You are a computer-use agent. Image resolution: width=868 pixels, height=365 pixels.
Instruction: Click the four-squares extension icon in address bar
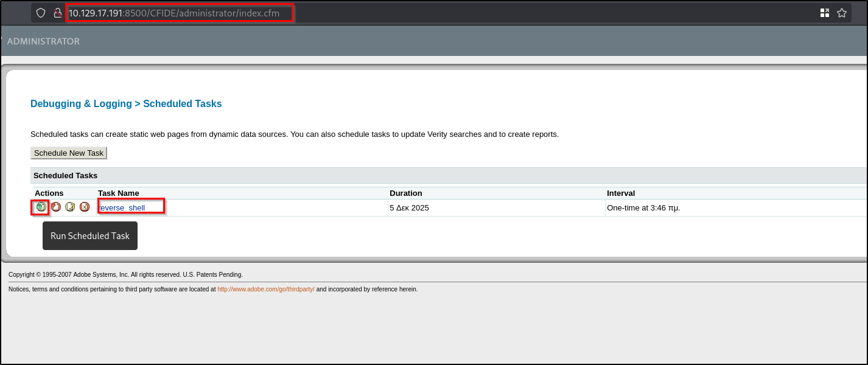(825, 13)
